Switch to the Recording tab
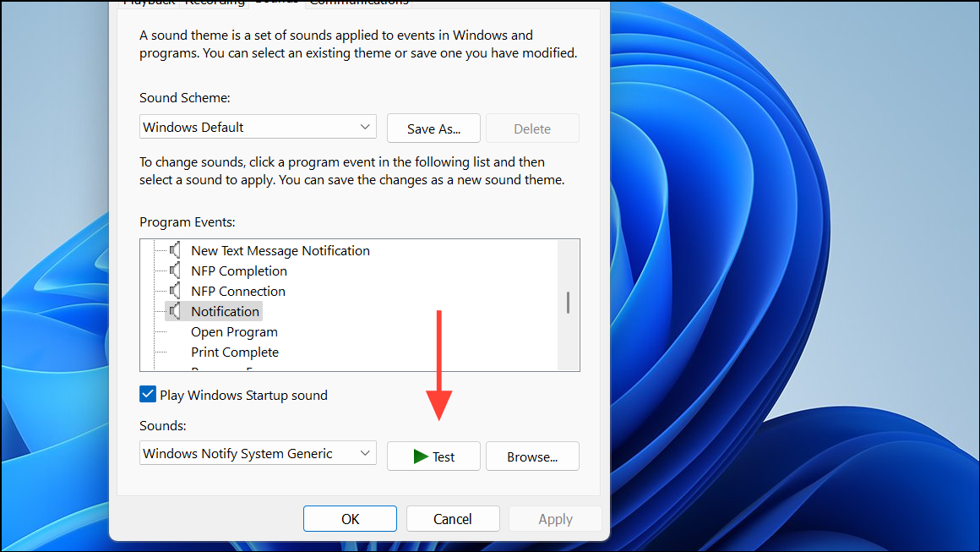The image size is (980, 552). click(x=215, y=3)
